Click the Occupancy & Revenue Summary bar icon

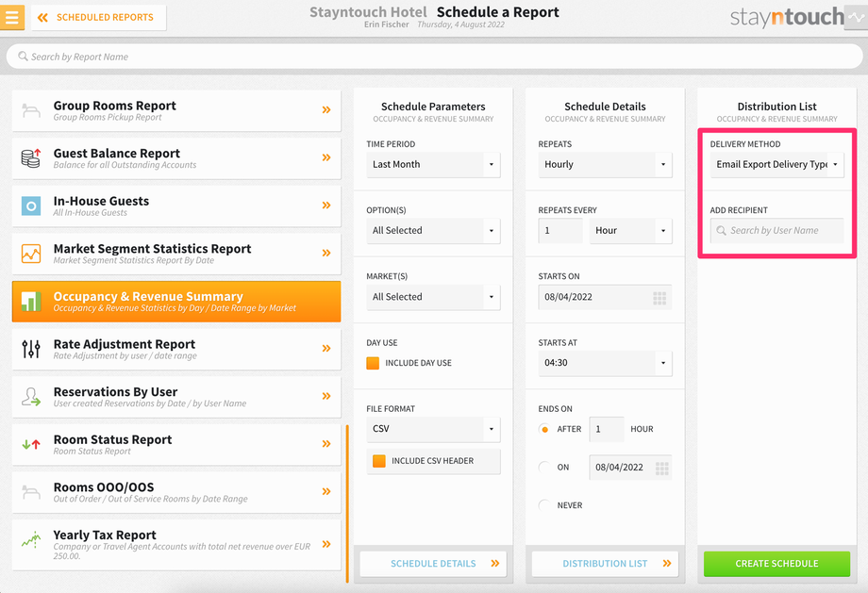click(31, 302)
